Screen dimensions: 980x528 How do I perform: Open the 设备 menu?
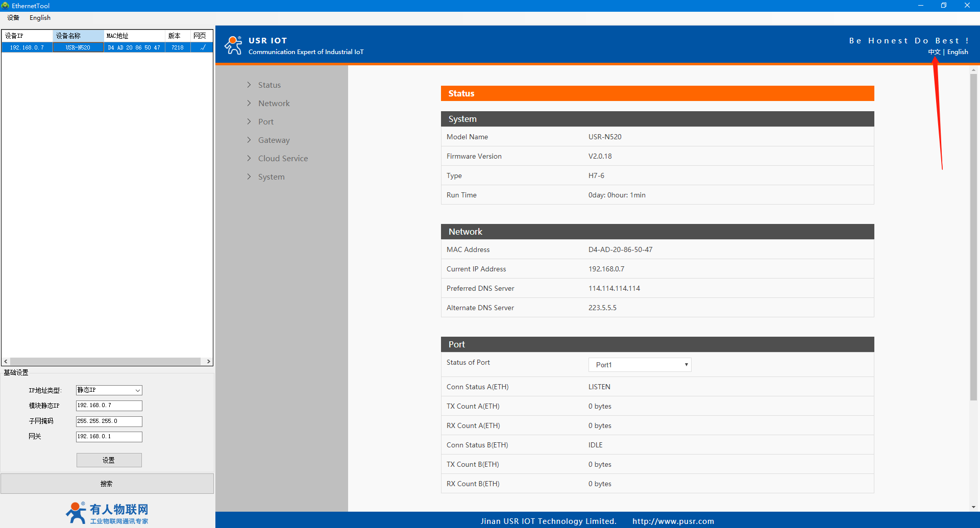pos(13,18)
